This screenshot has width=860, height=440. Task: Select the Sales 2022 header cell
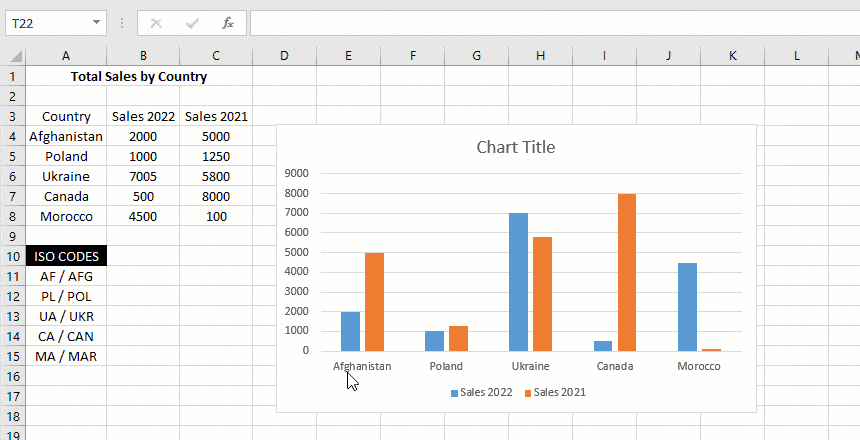[x=143, y=116]
